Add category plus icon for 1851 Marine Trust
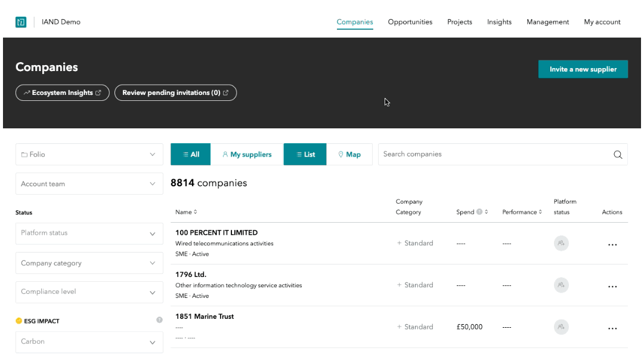Viewport: 644px width, 363px height. [399, 327]
